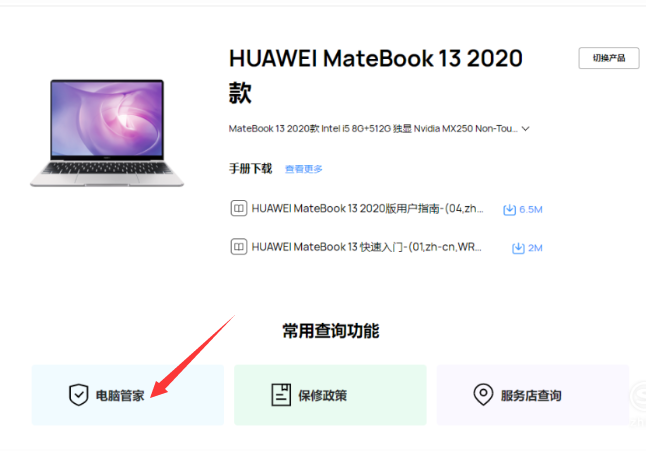
Task: Open the HUAWEI MateBook 13 快速入门 manual
Action: 366,247
